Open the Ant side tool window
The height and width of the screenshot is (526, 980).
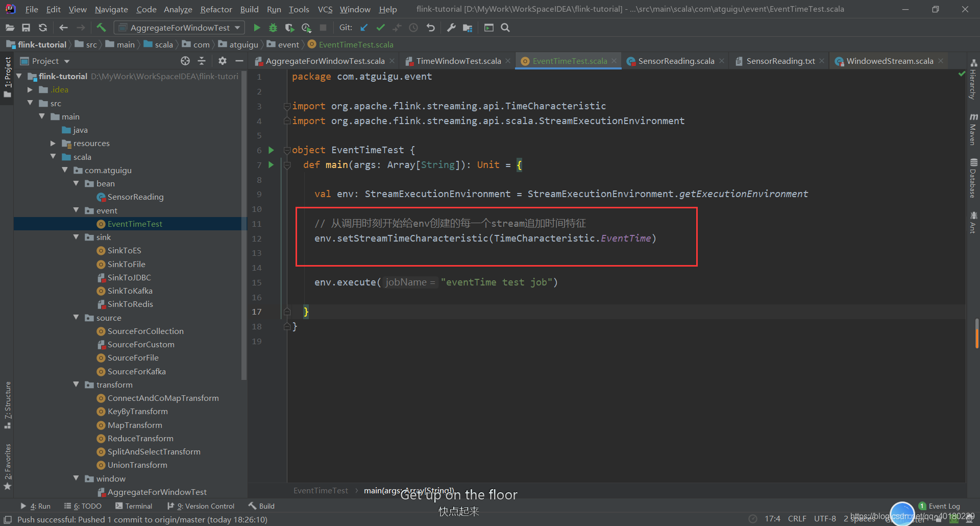pos(973,222)
